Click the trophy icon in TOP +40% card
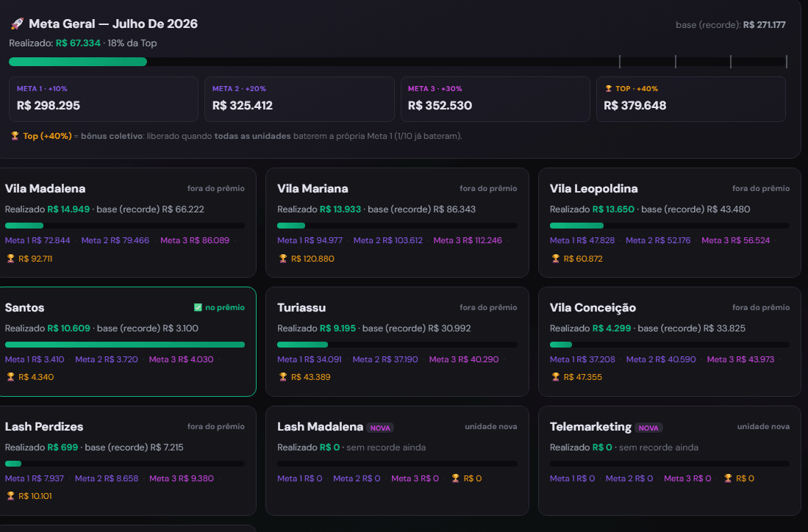 (609, 89)
